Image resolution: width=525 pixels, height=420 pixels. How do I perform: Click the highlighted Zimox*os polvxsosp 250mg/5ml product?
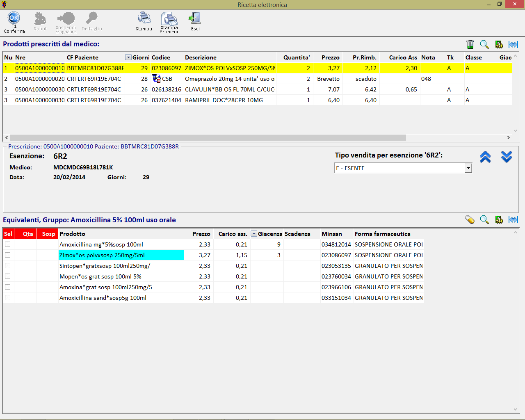coord(121,255)
